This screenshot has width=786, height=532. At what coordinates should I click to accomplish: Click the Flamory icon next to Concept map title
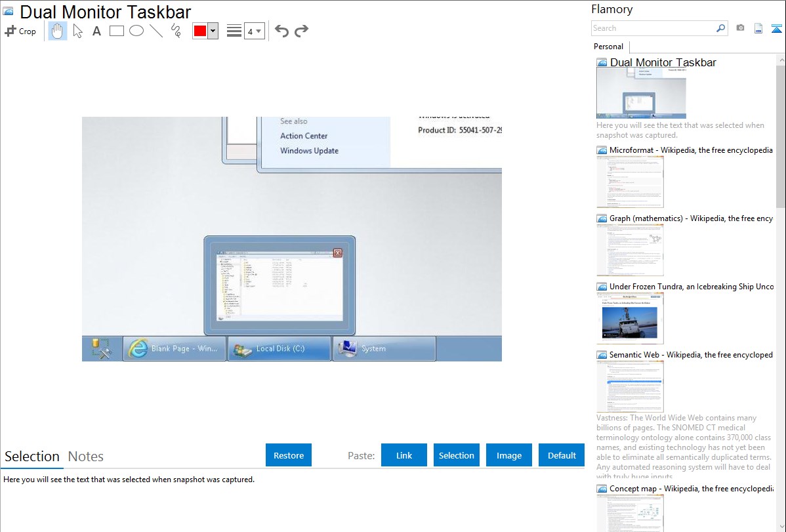[x=602, y=489]
